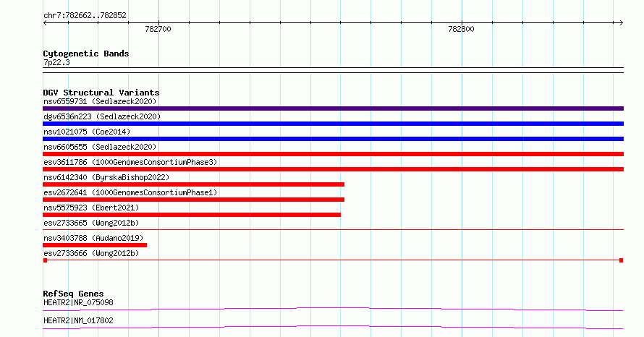Click the 782700 ruler position label
This screenshot has width=644, height=337.
pos(158,29)
